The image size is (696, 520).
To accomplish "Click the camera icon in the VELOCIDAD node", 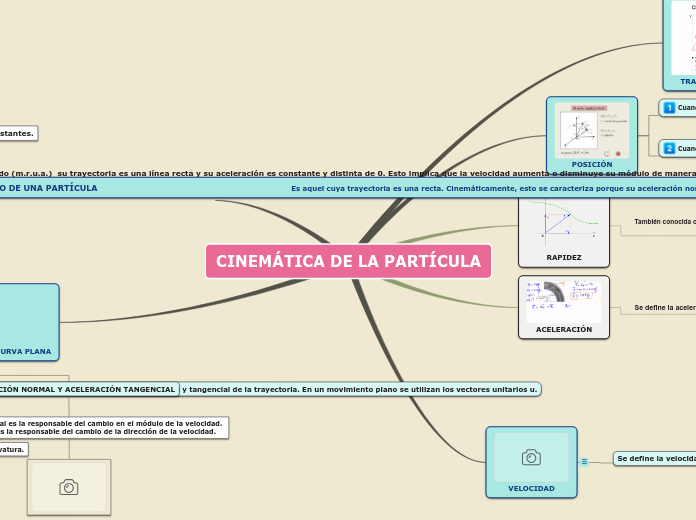I will (531, 457).
